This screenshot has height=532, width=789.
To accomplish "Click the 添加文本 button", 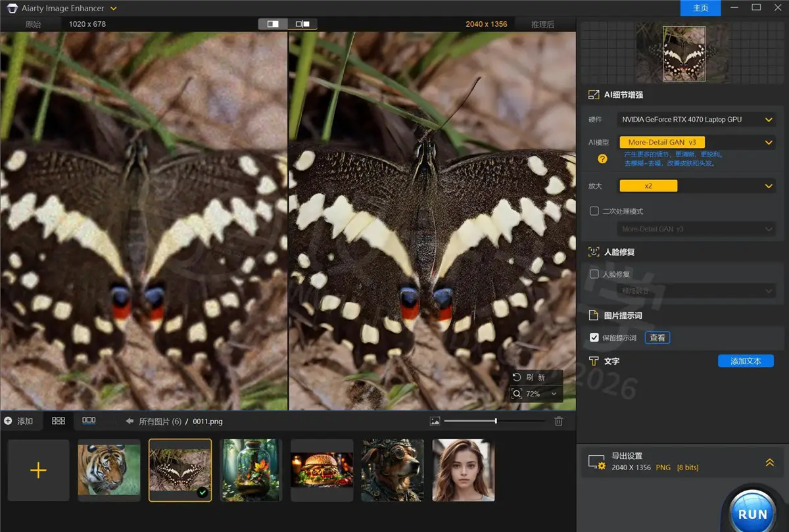I will (746, 361).
